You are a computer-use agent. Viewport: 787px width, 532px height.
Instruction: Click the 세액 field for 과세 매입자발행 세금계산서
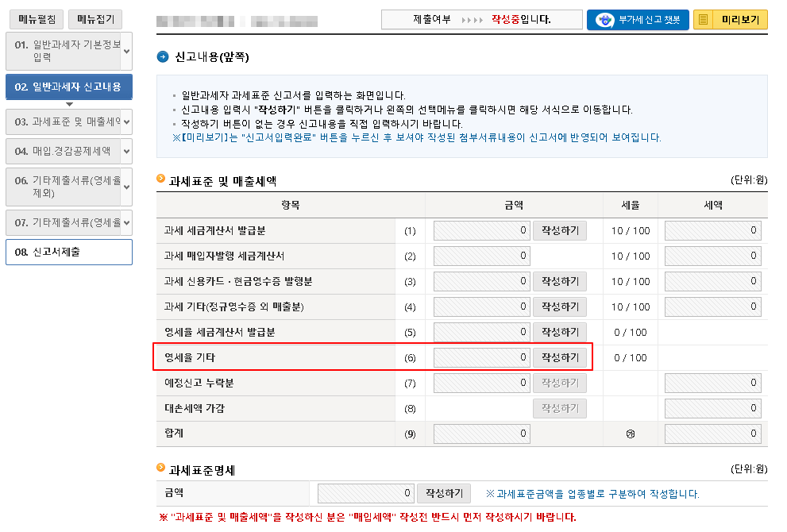tap(712, 256)
